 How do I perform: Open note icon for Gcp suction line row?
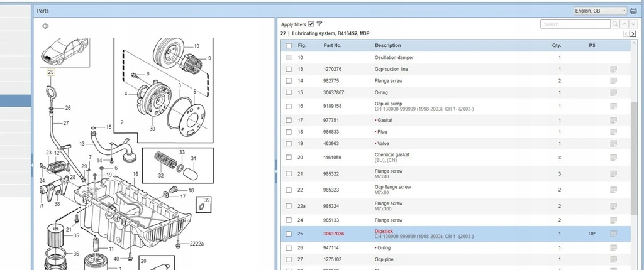click(x=614, y=69)
